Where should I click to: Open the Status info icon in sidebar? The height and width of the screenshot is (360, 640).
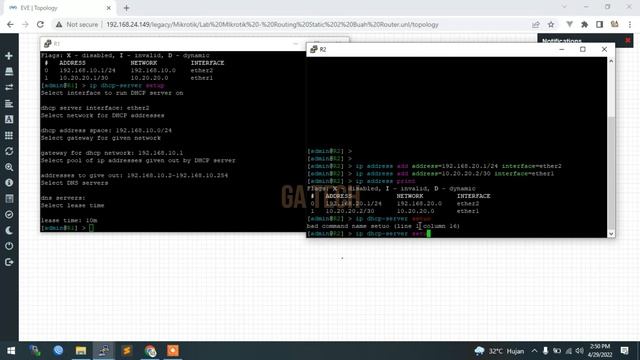9,183
